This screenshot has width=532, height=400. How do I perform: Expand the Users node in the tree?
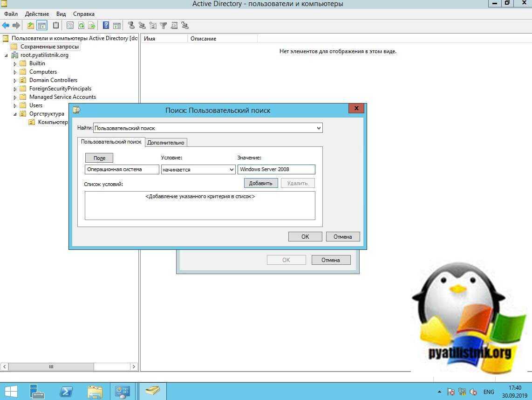point(15,106)
